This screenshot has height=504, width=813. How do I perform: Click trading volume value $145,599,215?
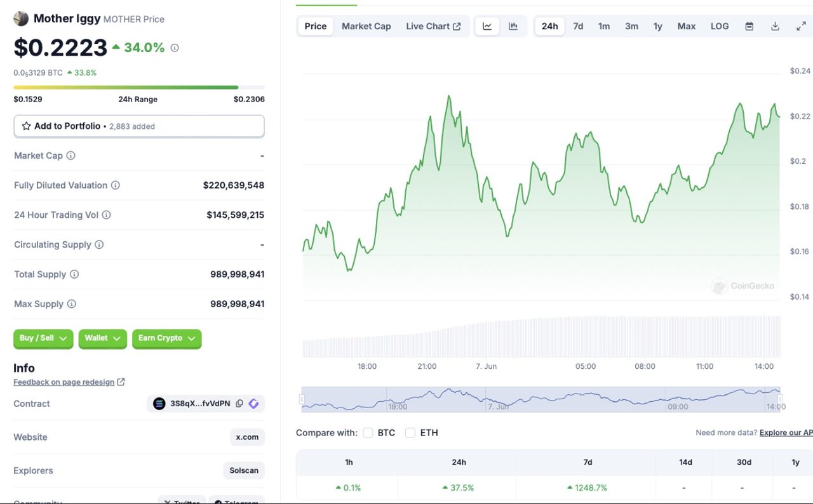click(x=235, y=215)
